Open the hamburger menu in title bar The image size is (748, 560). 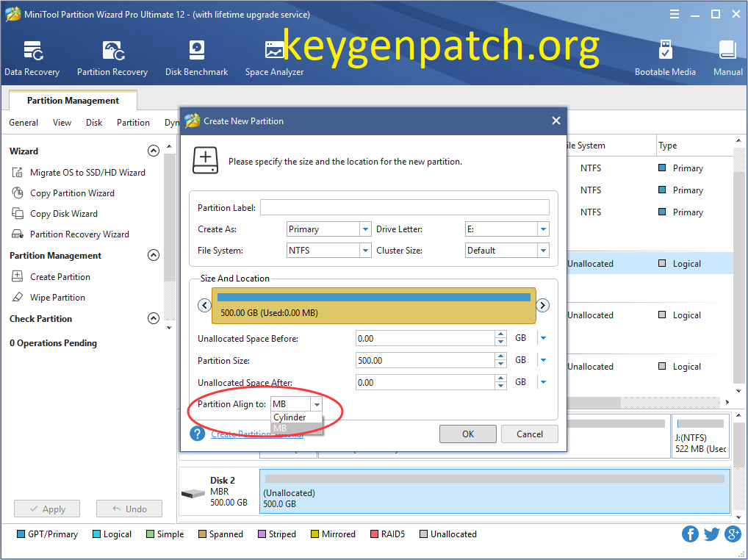[x=674, y=14]
